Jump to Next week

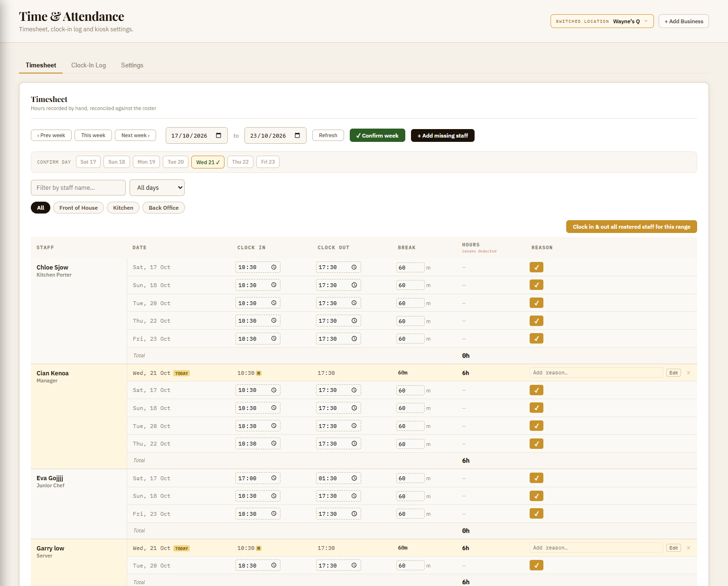point(135,136)
